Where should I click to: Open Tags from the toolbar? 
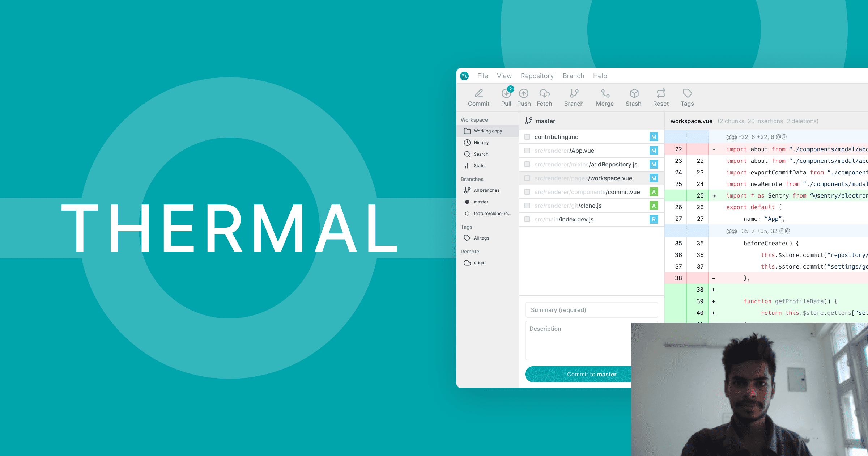click(687, 98)
